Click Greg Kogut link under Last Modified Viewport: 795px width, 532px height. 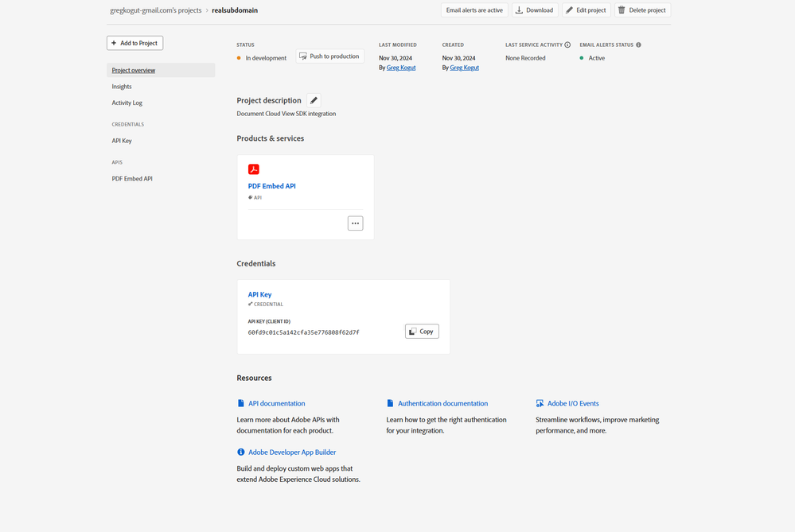click(401, 68)
